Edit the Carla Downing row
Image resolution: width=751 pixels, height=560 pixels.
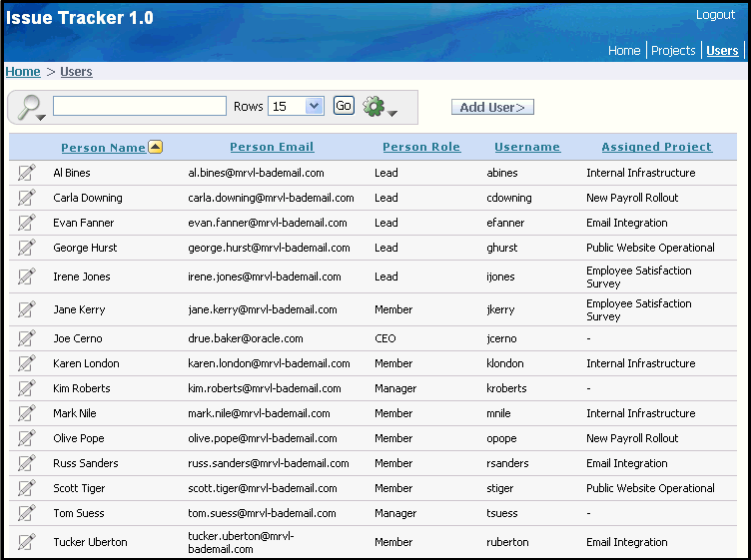[26, 198]
